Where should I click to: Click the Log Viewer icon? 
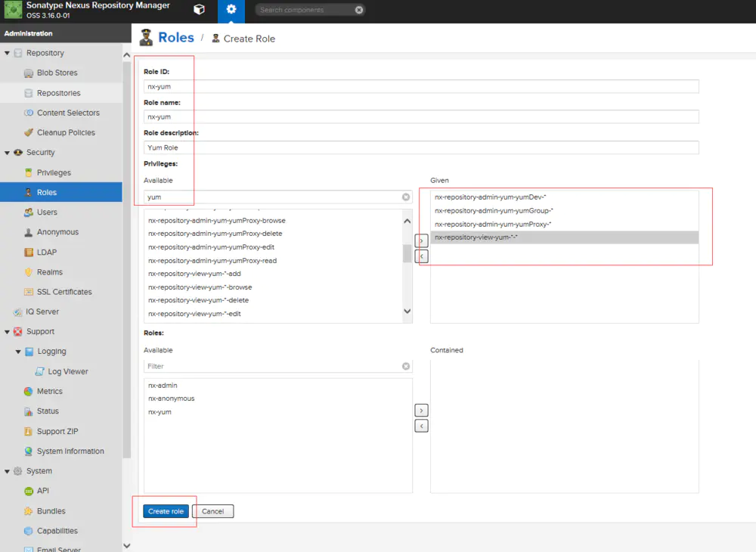click(x=39, y=372)
